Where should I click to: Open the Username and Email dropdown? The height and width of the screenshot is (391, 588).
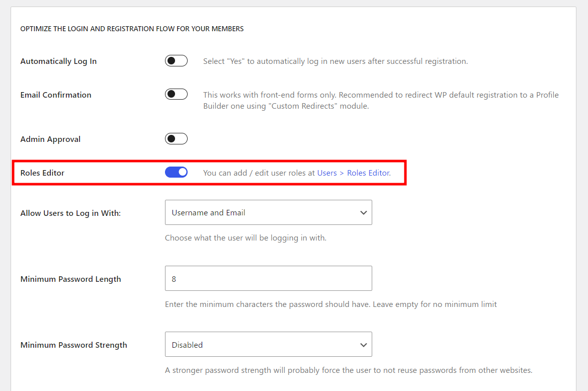[x=268, y=212]
